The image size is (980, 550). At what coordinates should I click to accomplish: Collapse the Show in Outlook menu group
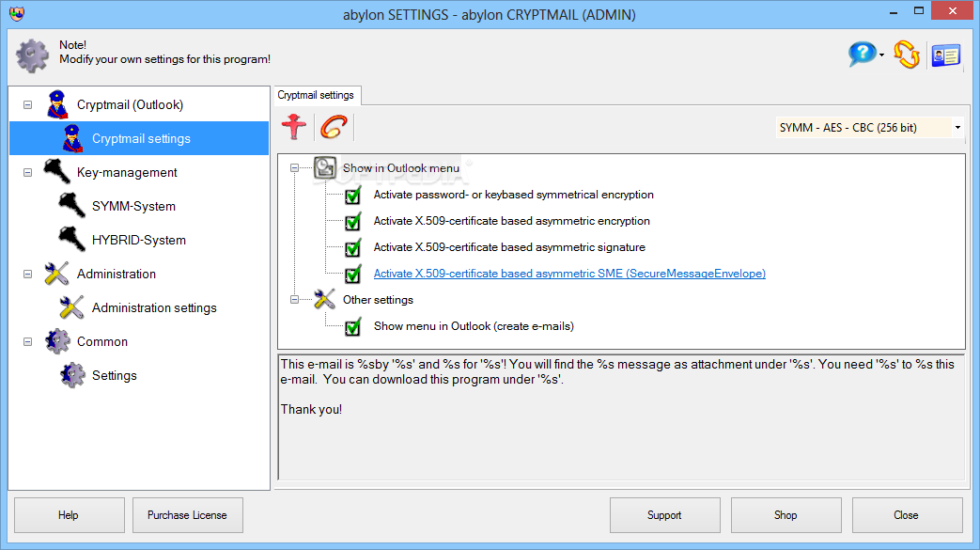pos(294,167)
